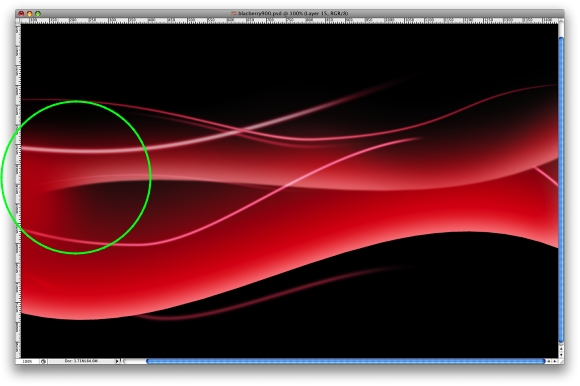This screenshot has width=580, height=386.
Task: Click the horizontal ruler
Action: coord(289,21)
